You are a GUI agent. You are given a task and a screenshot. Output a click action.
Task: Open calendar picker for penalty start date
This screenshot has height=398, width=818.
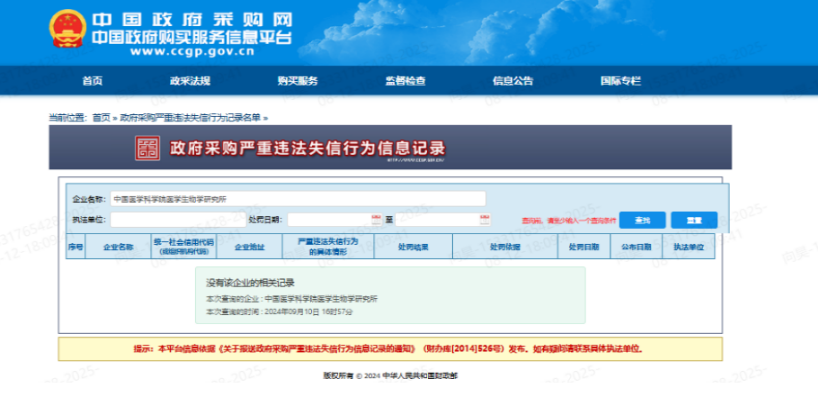[x=376, y=220]
